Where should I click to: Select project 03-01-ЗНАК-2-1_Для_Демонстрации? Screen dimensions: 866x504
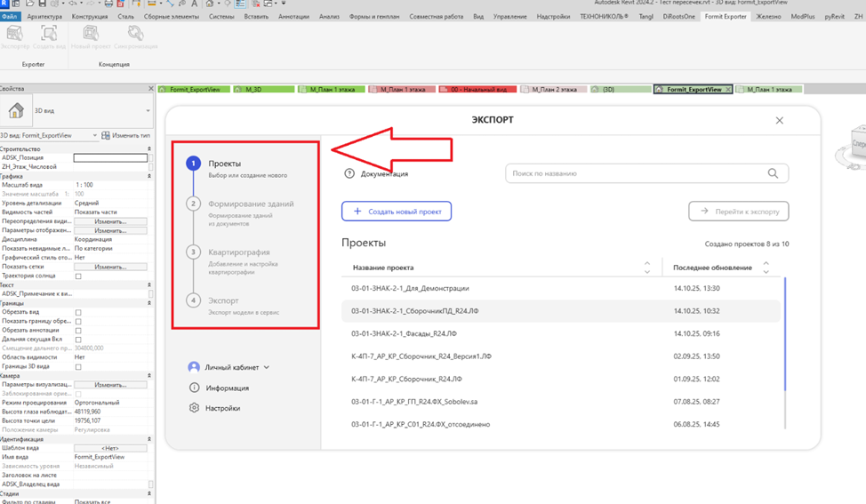pos(560,288)
